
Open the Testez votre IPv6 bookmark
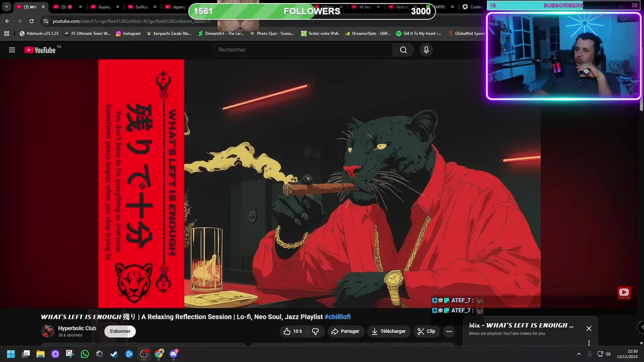tap(320, 34)
